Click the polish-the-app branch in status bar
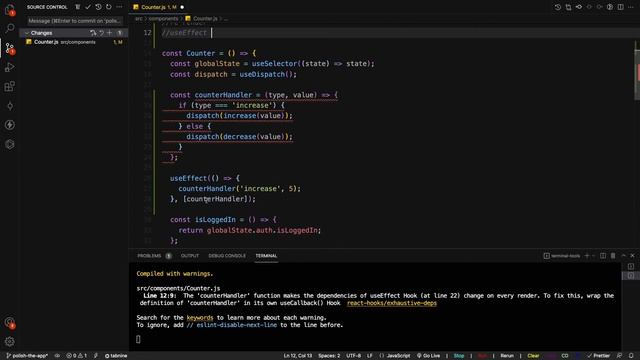The width and height of the screenshot is (640, 360). (27, 356)
